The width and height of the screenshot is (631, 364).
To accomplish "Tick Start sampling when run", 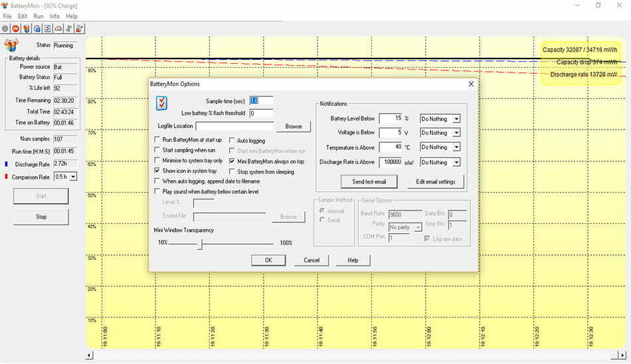I will tap(157, 150).
